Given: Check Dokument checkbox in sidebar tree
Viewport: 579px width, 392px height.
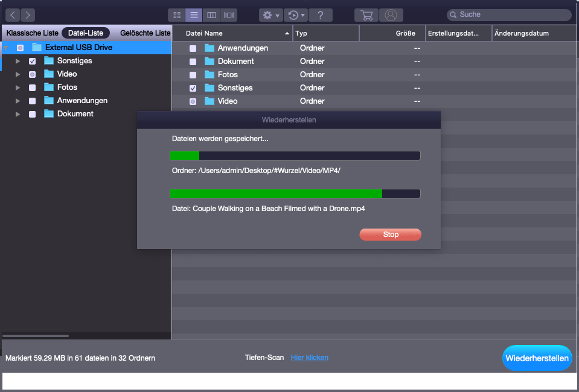Looking at the screenshot, I should 32,114.
